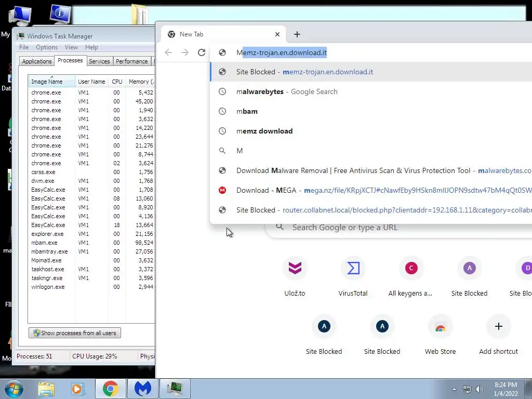Screen dimensions: 532x399
Task: Switch to Services tab in Task Manager
Action: [99, 61]
